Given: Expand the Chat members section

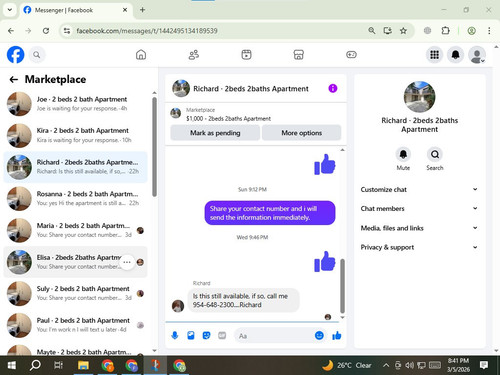Looking at the screenshot, I should point(419,209).
